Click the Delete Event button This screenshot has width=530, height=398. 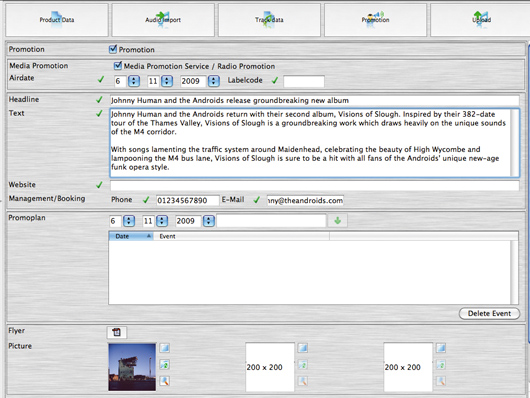click(489, 313)
